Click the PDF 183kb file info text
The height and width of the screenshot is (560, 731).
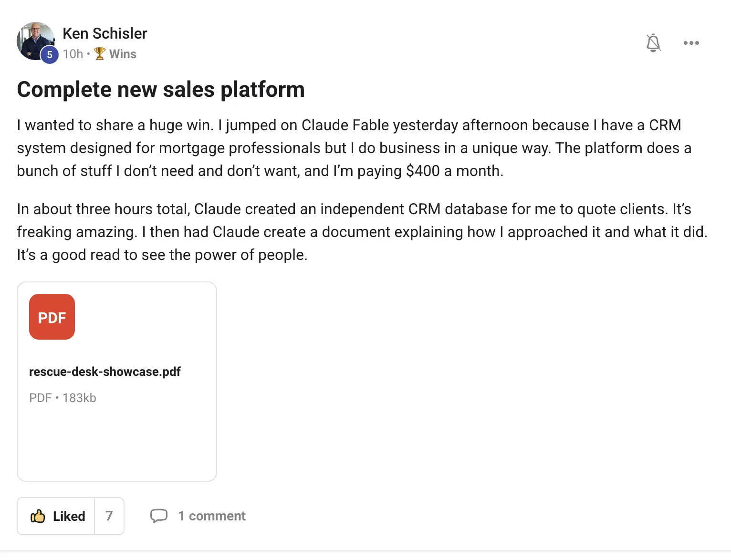[63, 398]
